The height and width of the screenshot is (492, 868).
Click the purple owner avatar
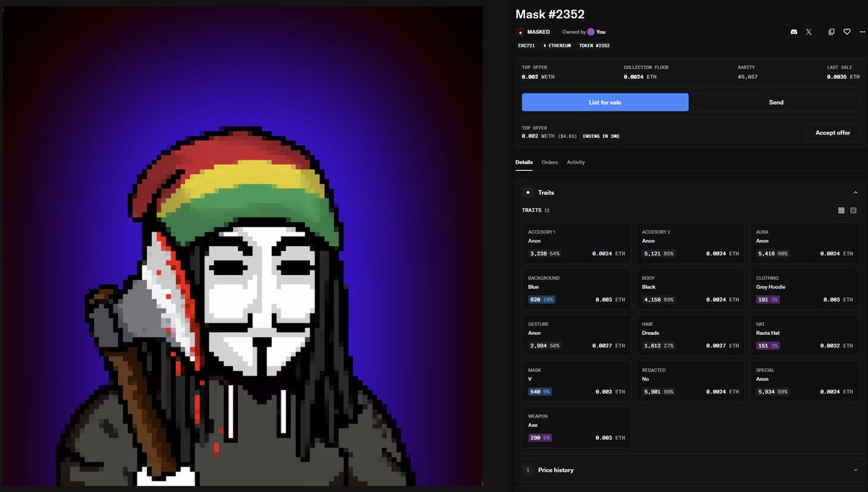591,32
